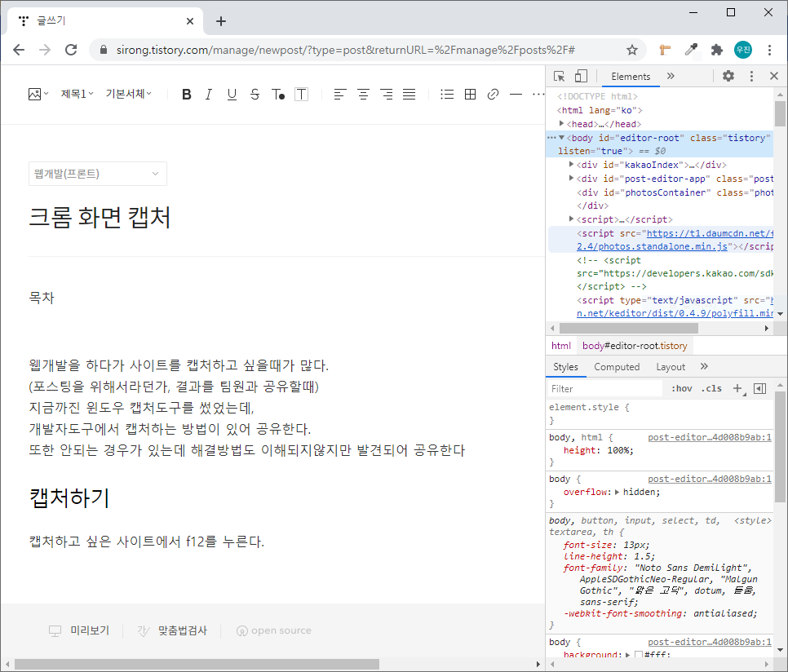Toggle :hov element state panel

coord(681,388)
